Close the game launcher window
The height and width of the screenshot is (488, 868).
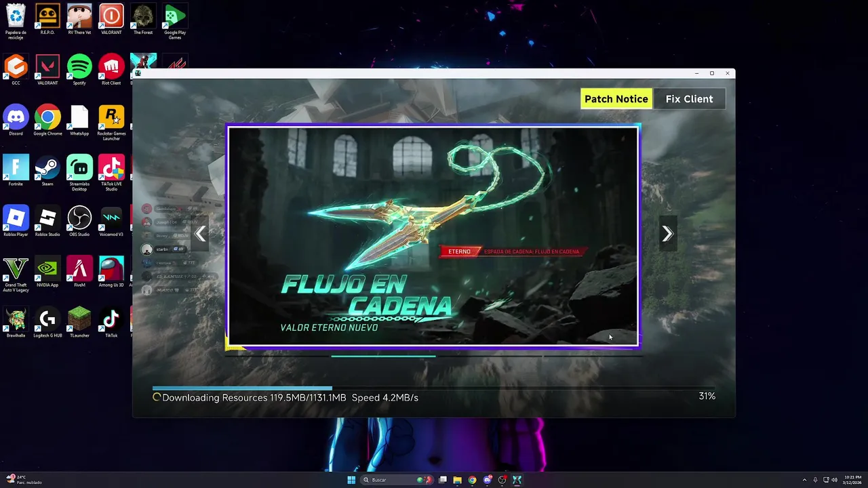pos(728,73)
